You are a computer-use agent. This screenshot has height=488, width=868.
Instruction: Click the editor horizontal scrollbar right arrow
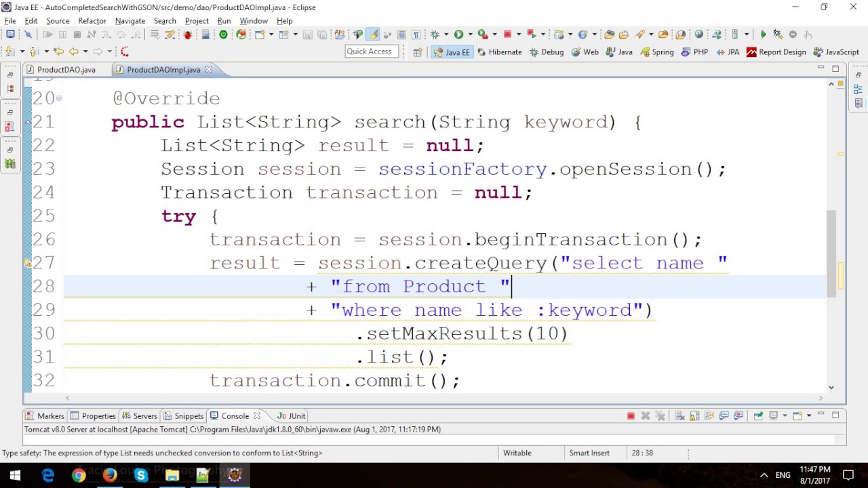(x=821, y=398)
